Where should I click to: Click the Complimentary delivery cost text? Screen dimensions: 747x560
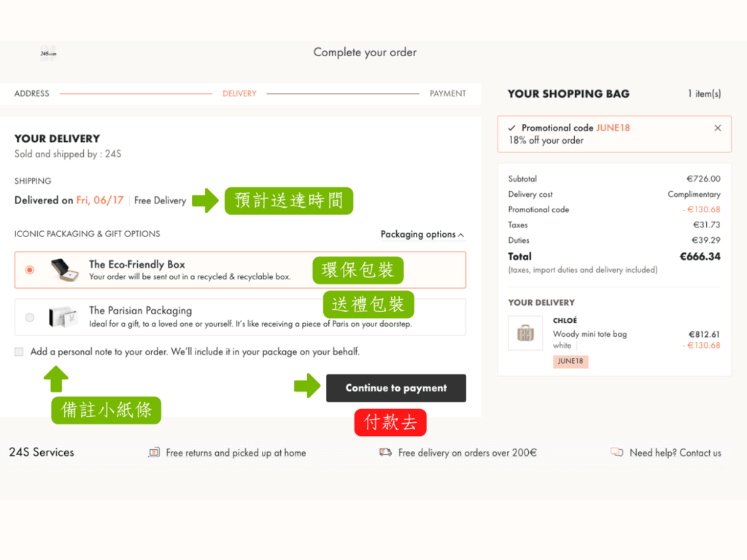pyautogui.click(x=694, y=194)
